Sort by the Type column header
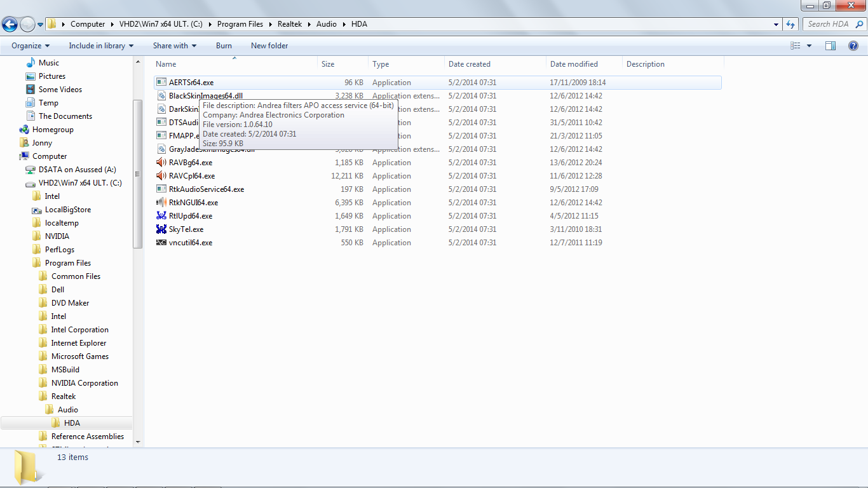The image size is (868, 488). 407,64
